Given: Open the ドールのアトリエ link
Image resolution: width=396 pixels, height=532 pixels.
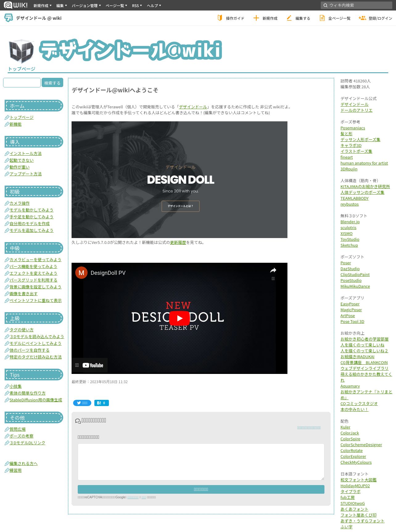Looking at the screenshot, I should pyautogui.click(x=356, y=110).
